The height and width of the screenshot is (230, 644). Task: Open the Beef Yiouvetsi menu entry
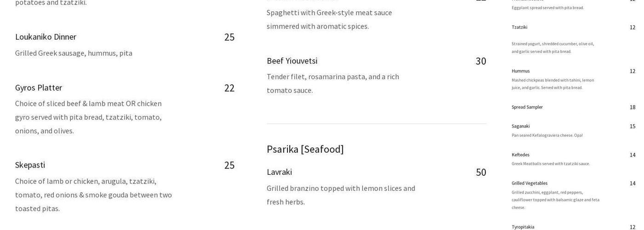click(x=292, y=61)
